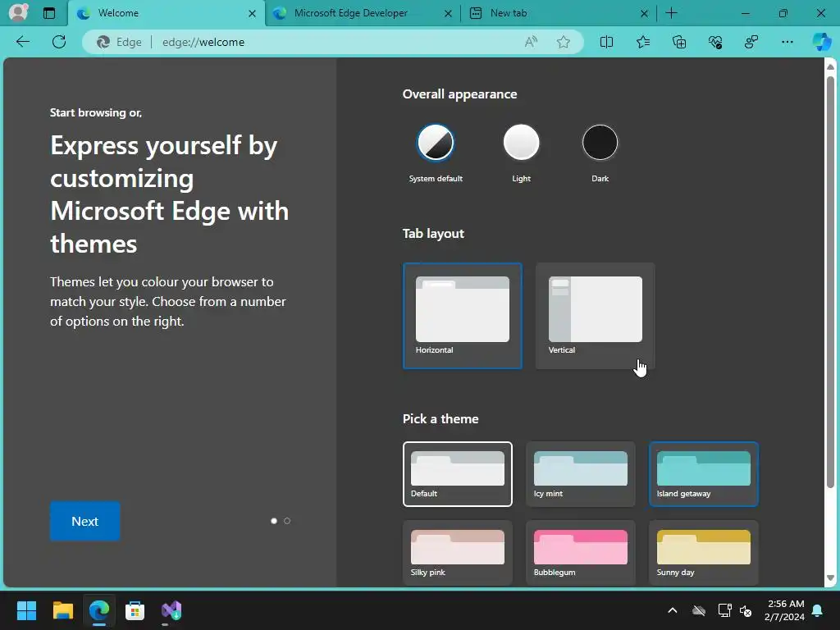
Task: Go back with the back arrow
Action: point(23,42)
